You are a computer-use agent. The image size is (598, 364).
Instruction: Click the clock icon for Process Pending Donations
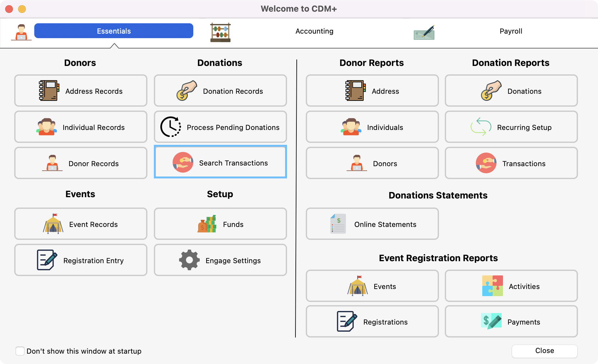click(170, 127)
